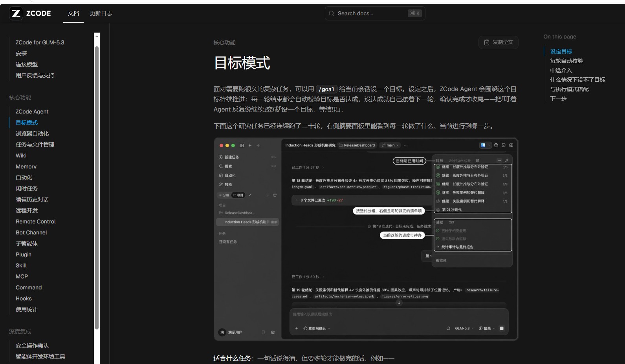Open 使用统计 in the sidebar
Screen dimensions: 625x364
[27, 309]
